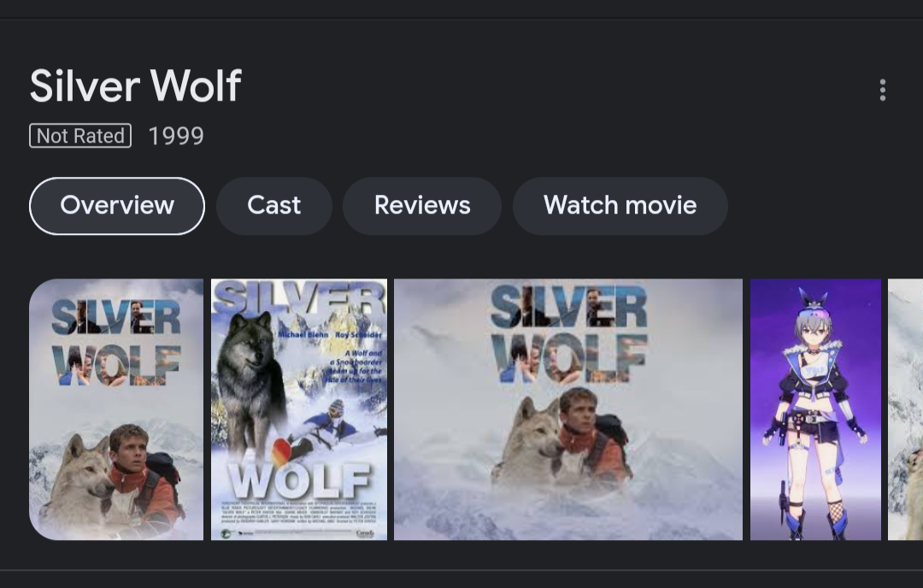923x588 pixels.
Task: Open the wide Silver Wolf banner image
Action: 568,409
